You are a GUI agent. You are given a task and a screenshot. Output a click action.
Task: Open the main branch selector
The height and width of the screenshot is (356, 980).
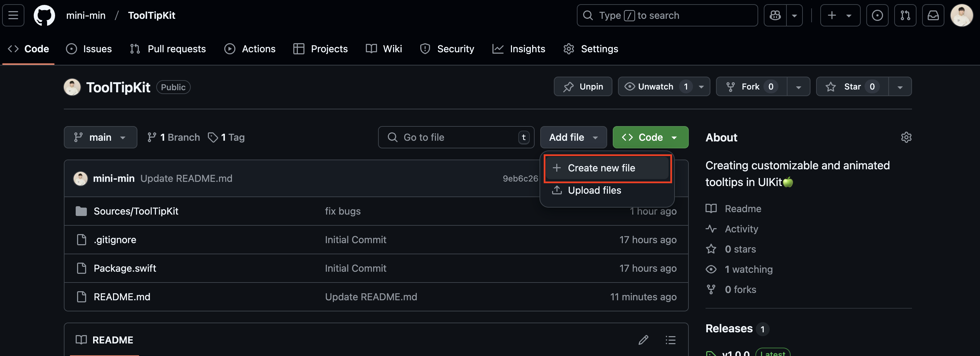(100, 137)
